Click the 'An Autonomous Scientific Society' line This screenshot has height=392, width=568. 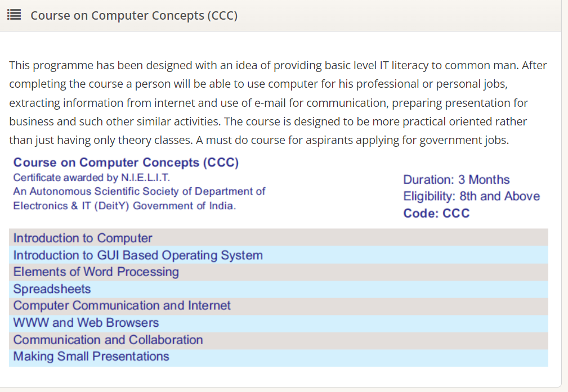pyautogui.click(x=139, y=191)
